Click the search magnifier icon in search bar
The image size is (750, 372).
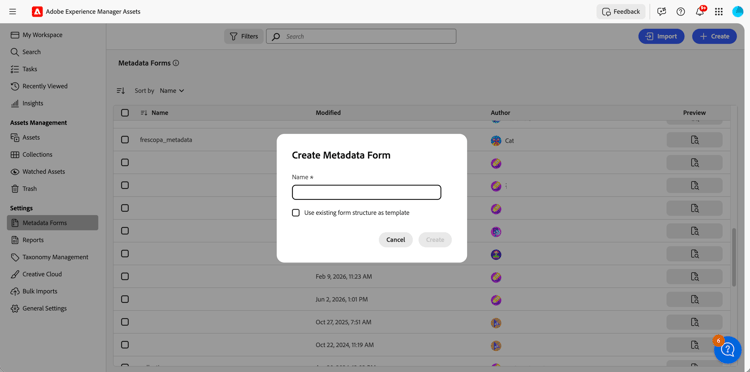(276, 36)
